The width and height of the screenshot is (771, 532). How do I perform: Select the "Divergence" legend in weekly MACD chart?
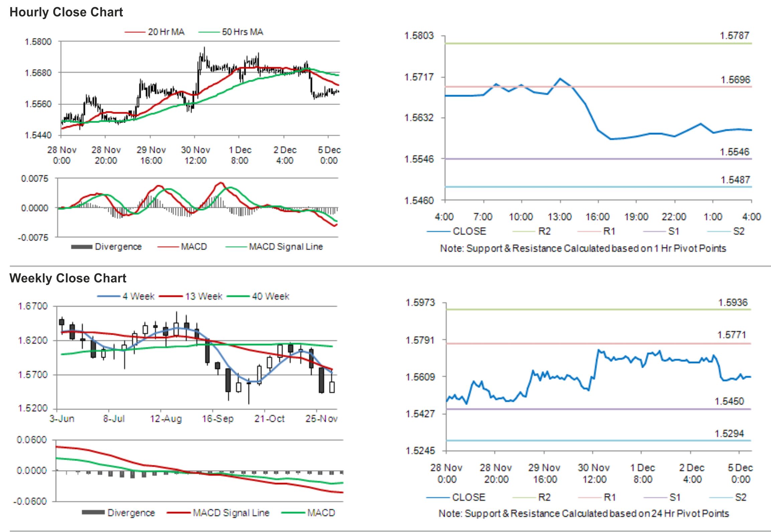118,513
